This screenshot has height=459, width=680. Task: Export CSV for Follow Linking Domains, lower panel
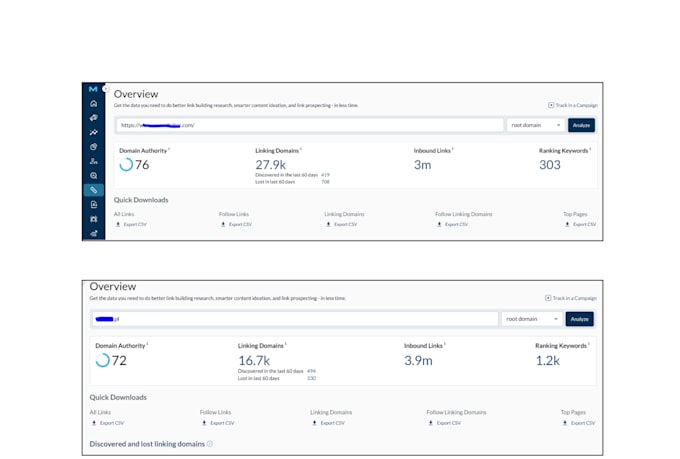445,423
